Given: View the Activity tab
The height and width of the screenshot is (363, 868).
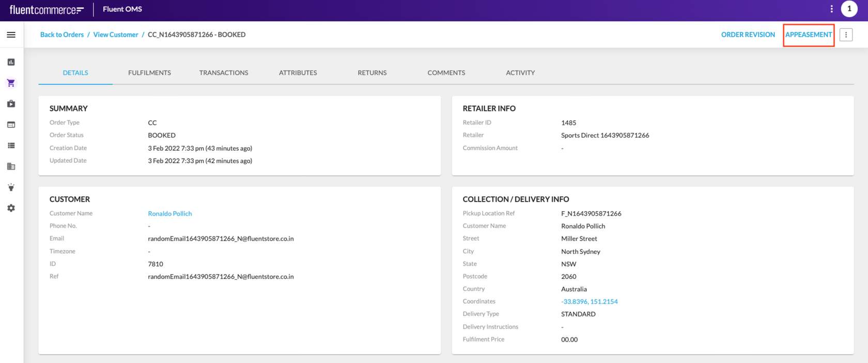Looking at the screenshot, I should (x=520, y=73).
